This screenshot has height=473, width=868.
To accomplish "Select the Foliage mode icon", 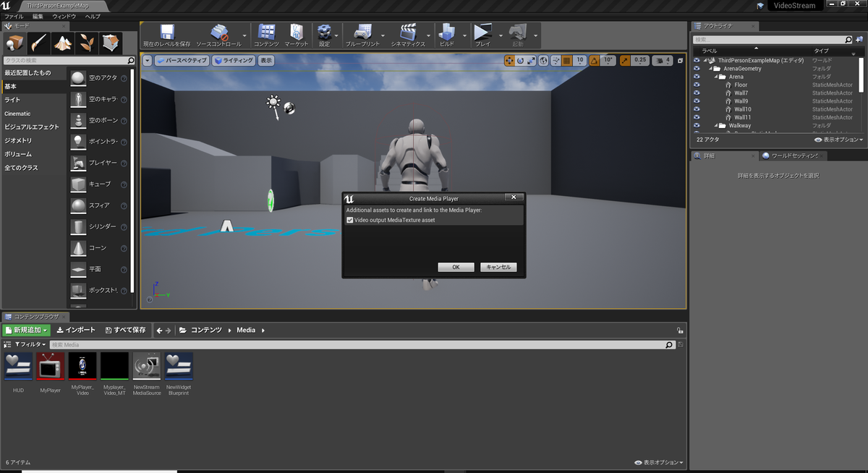I will click(87, 43).
